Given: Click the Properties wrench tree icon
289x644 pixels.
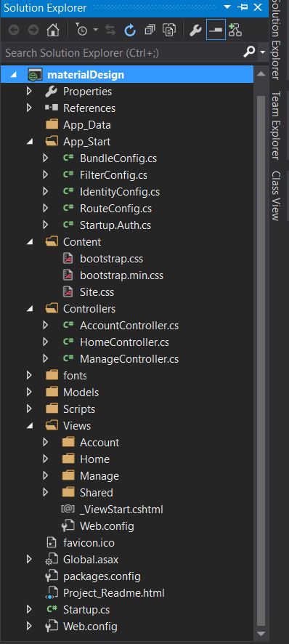Looking at the screenshot, I should pyautogui.click(x=52, y=91).
